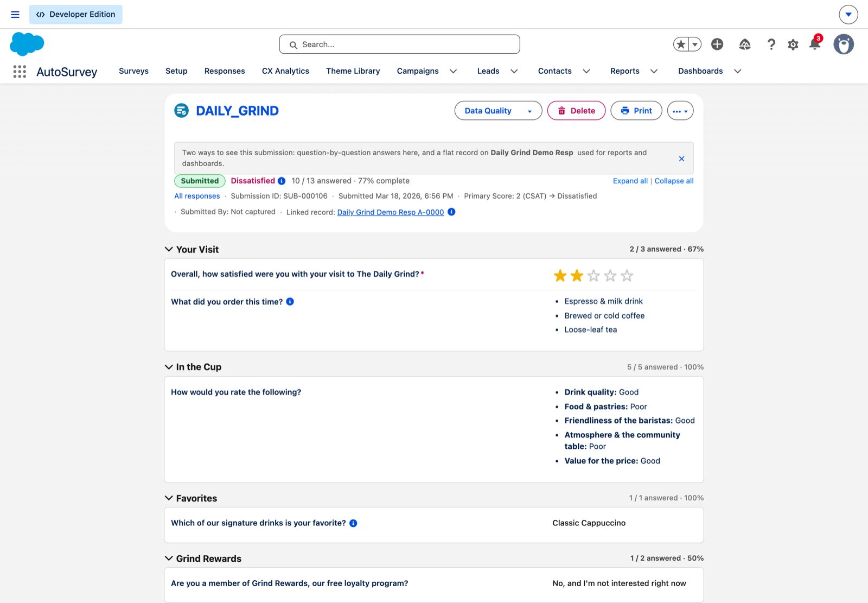Open the favorites list dropdown arrow

[695, 45]
